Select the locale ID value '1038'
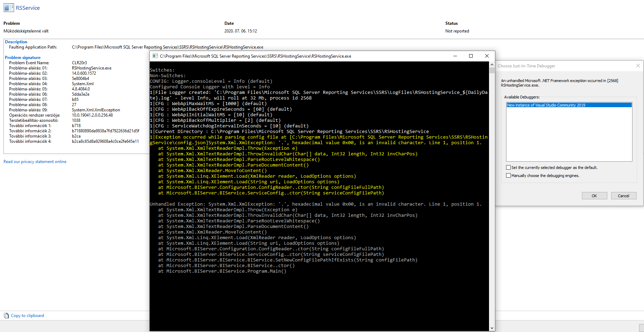644x332 pixels. coord(76,120)
